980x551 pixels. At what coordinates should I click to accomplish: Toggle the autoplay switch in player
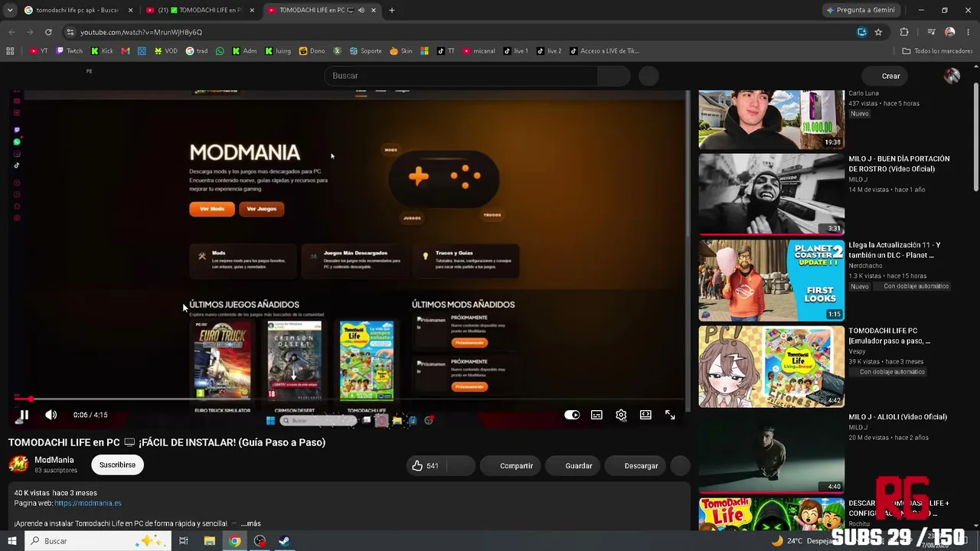coord(572,415)
